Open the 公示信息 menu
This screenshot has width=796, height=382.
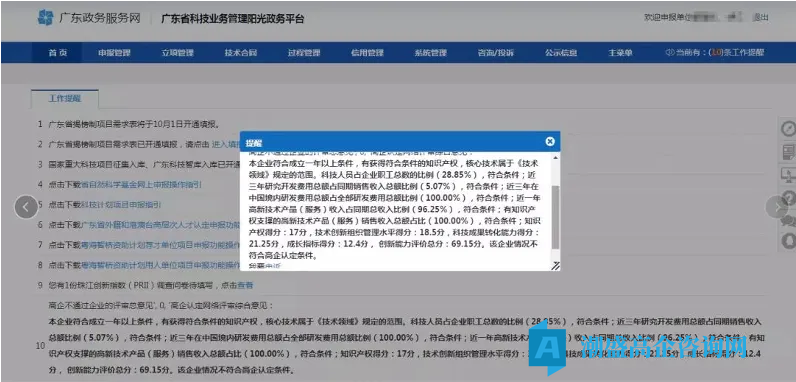(561, 53)
